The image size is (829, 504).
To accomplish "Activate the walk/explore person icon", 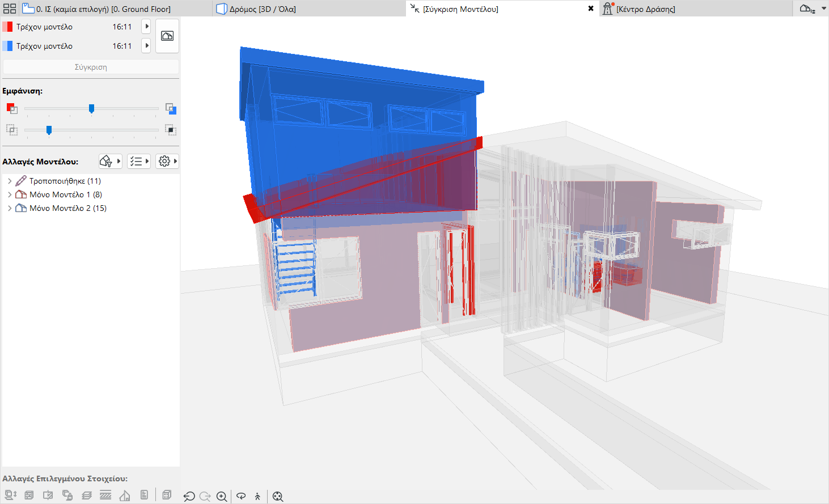I will coord(257,497).
